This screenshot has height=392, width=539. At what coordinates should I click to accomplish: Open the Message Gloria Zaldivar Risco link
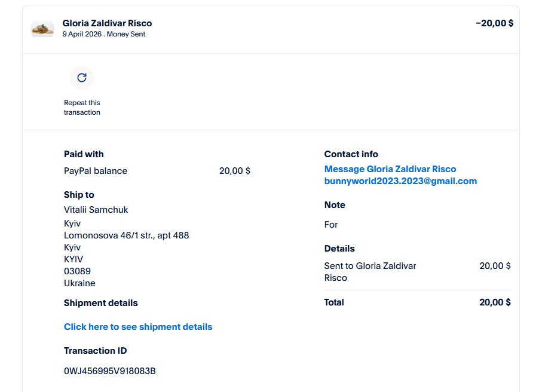[390, 169]
